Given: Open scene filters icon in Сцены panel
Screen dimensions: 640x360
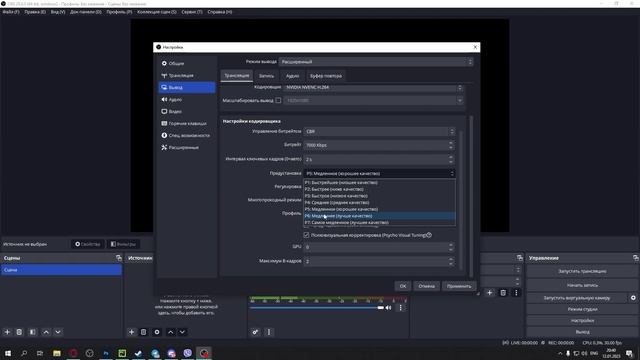Looking at the screenshot, I should pos(32,332).
